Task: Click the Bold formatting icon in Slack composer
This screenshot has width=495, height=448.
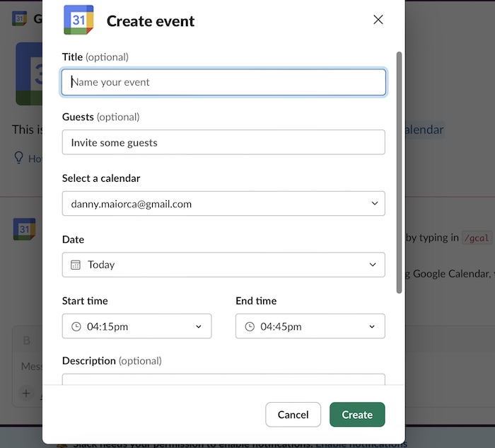Action: (27, 340)
